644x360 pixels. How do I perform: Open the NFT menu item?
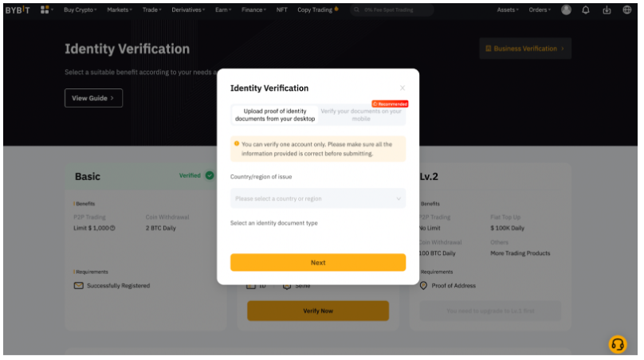coord(282,10)
